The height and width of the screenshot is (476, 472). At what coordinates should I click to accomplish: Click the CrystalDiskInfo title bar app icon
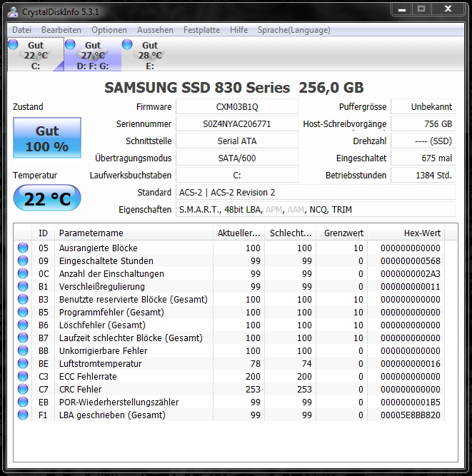coord(13,12)
